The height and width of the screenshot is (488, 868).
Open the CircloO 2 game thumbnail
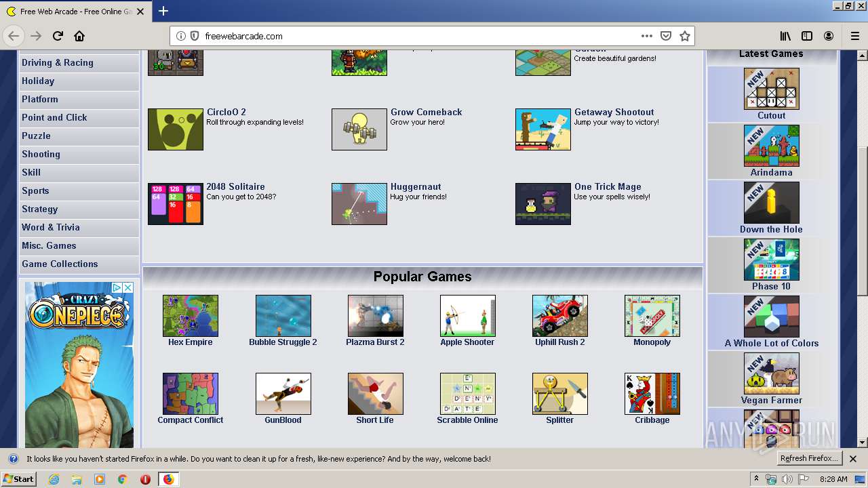tap(176, 129)
